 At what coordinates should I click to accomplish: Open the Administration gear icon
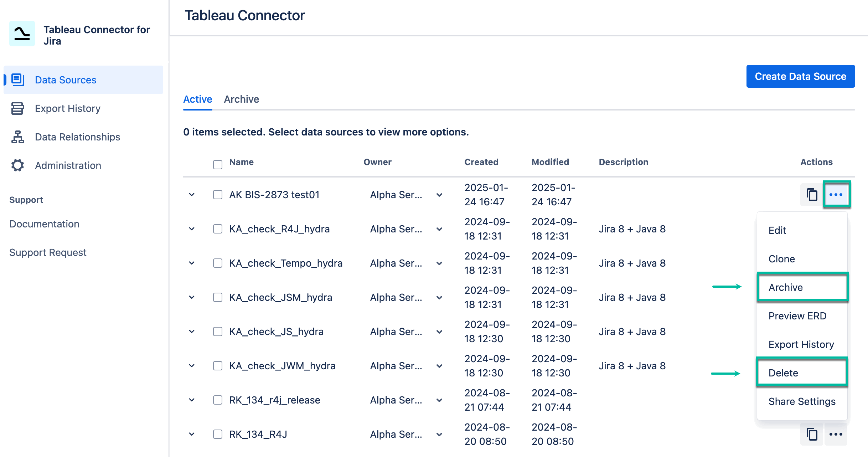(x=18, y=165)
